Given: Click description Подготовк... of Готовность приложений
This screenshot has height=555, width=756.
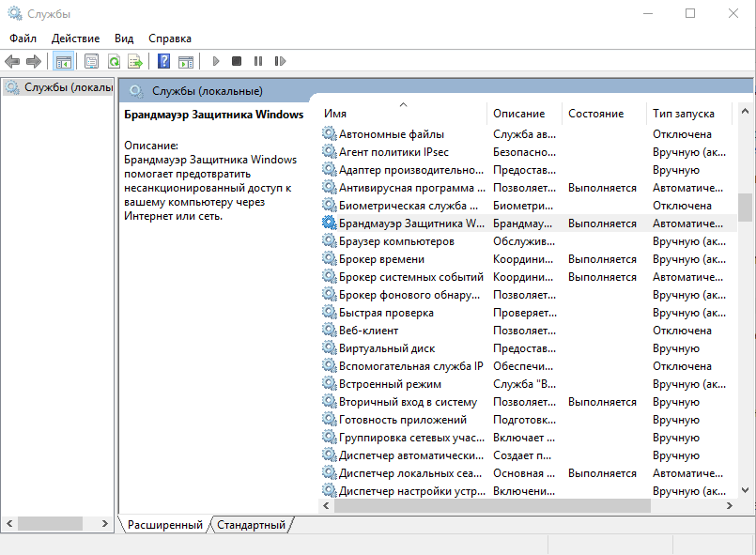Looking at the screenshot, I should click(525, 420).
